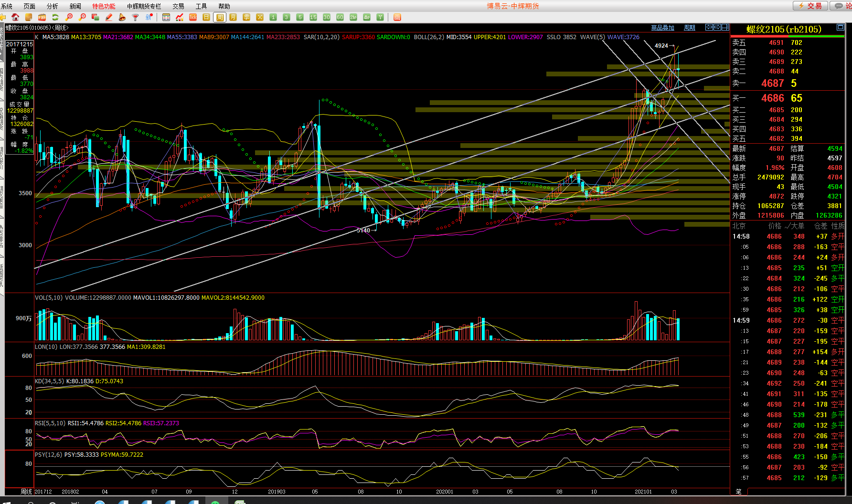Open the 页面 menu
Viewport: 852px width, 504px height.
point(30,6)
